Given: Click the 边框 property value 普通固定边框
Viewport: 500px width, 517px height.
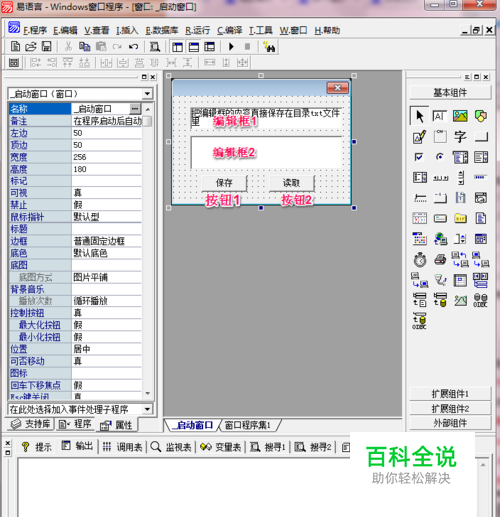Looking at the screenshot, I should (x=107, y=241).
